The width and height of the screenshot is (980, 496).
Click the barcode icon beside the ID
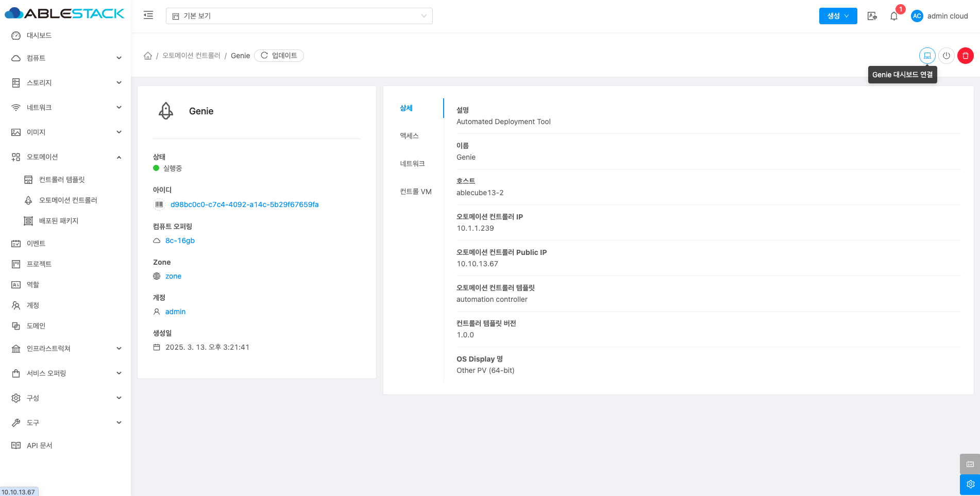(159, 204)
